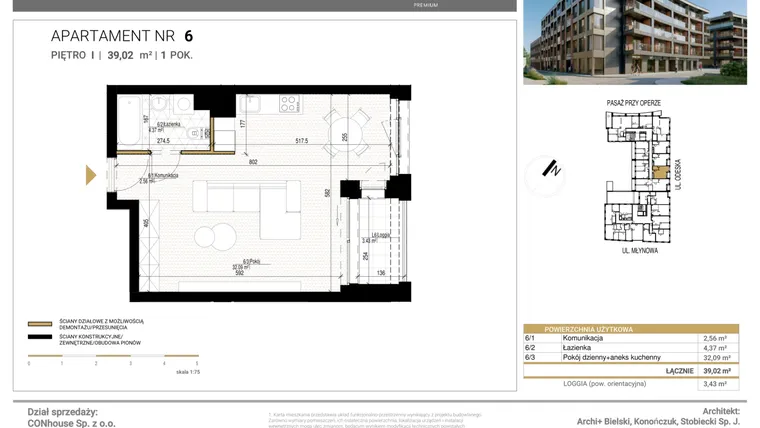Click the '274.5' dimension in the bathroom
The height and width of the screenshot is (428, 760).
pyautogui.click(x=163, y=141)
